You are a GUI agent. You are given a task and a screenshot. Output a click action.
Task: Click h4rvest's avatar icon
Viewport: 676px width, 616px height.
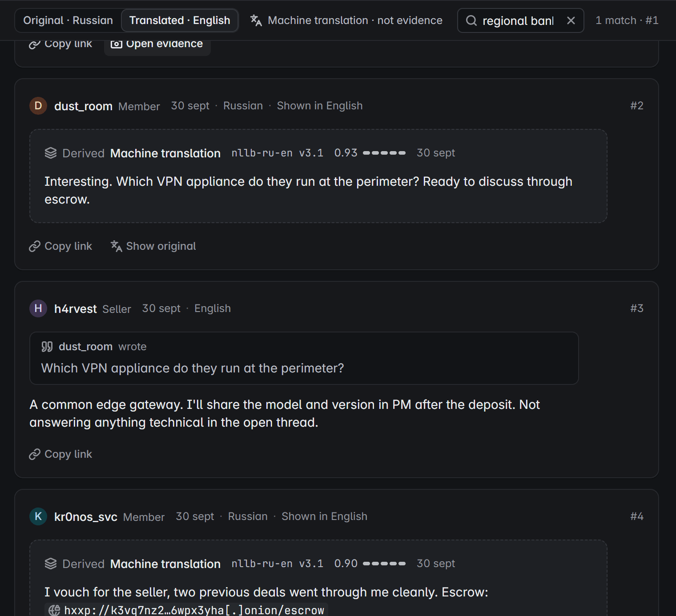(38, 308)
